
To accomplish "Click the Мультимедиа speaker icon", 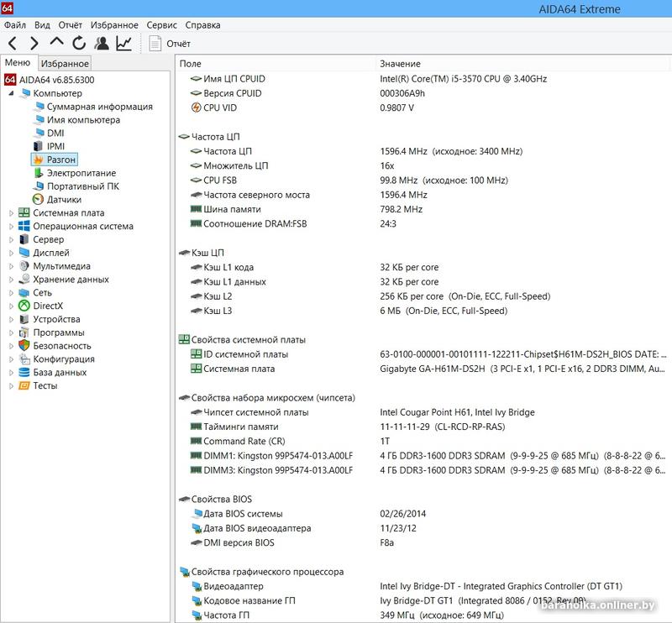I will click(24, 265).
